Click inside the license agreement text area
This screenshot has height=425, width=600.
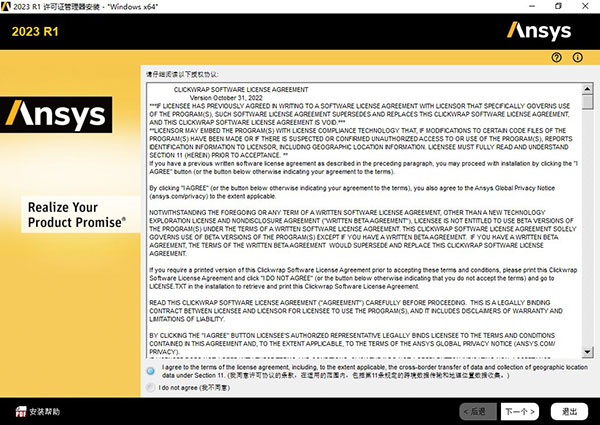tap(360, 220)
